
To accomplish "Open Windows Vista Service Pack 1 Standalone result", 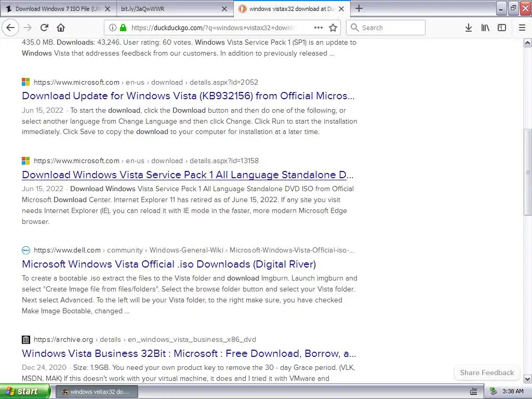I will coord(188,175).
